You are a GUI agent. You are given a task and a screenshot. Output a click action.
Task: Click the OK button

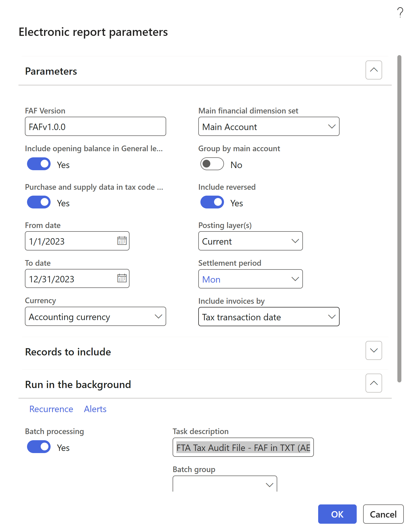point(337,514)
